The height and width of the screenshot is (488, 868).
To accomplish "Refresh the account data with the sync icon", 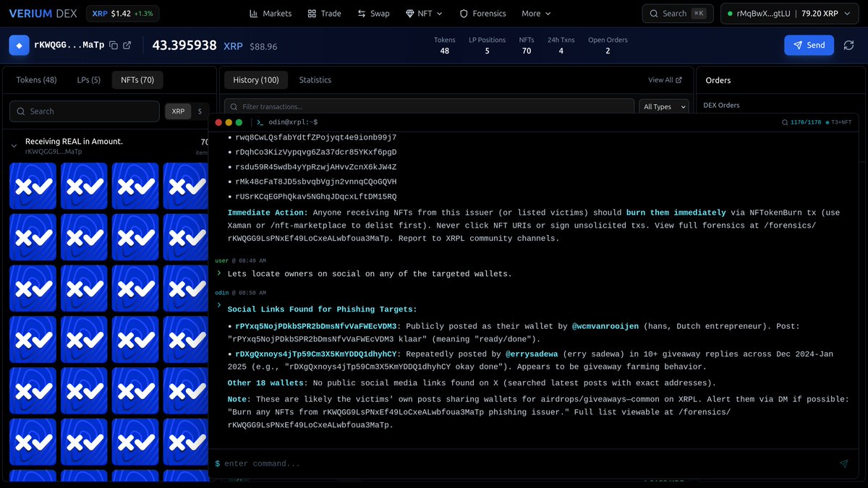I will pyautogui.click(x=848, y=45).
